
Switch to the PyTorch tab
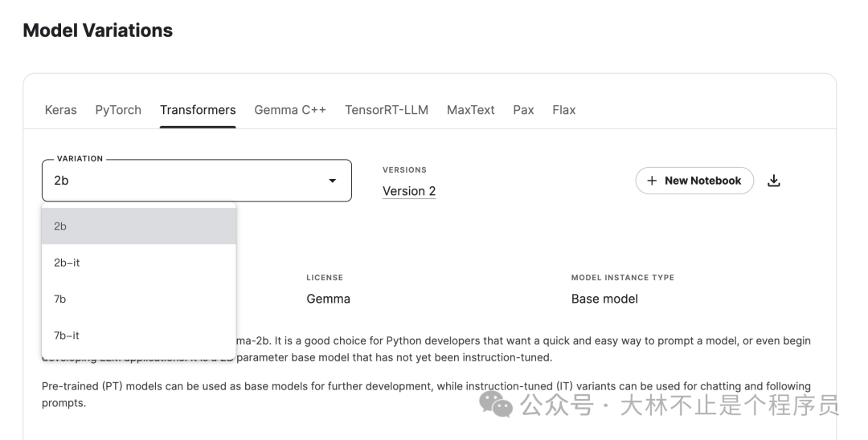[x=118, y=110]
